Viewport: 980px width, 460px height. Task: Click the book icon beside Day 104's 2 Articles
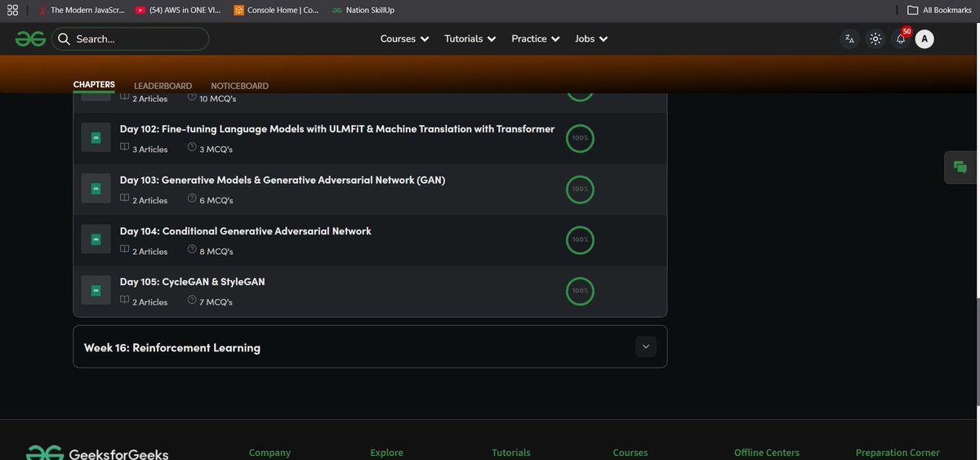pyautogui.click(x=124, y=250)
